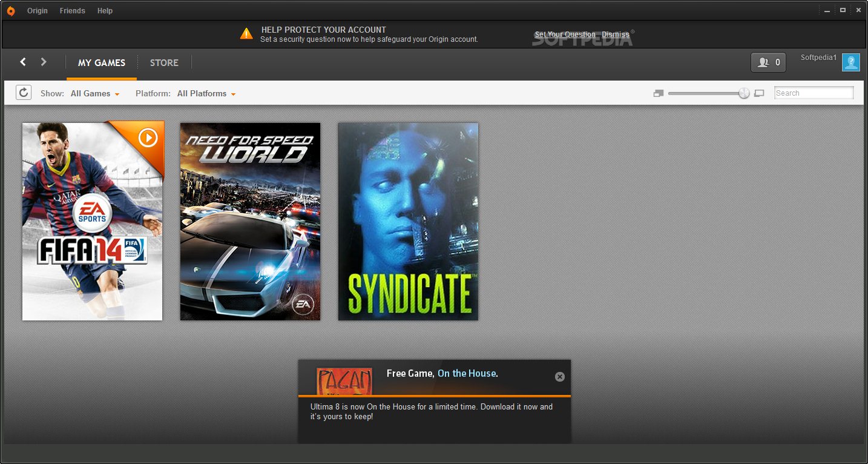Image resolution: width=868 pixels, height=464 pixels.
Task: Click the play icon on FIFA 14
Action: point(148,138)
